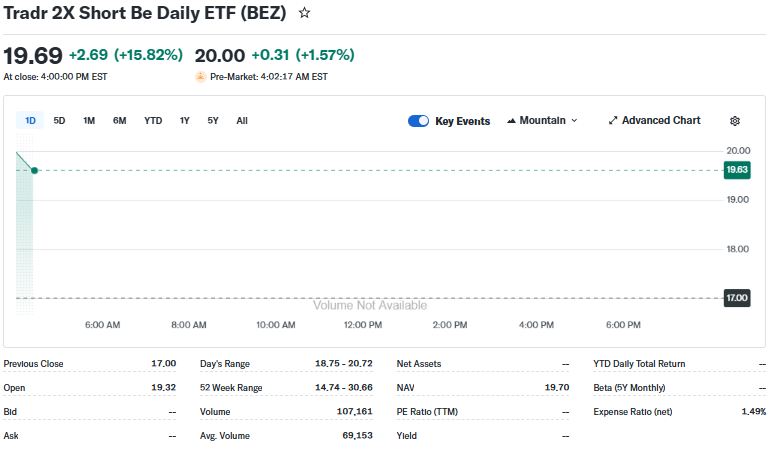The height and width of the screenshot is (450, 777).
Task: Click the pre-market sun icon
Action: [x=200, y=77]
